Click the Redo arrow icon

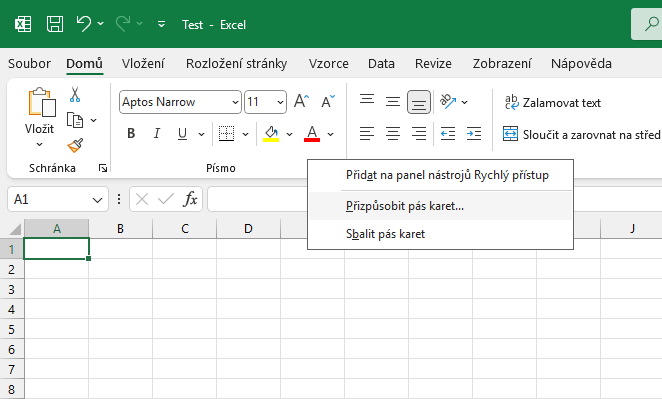tap(123, 24)
